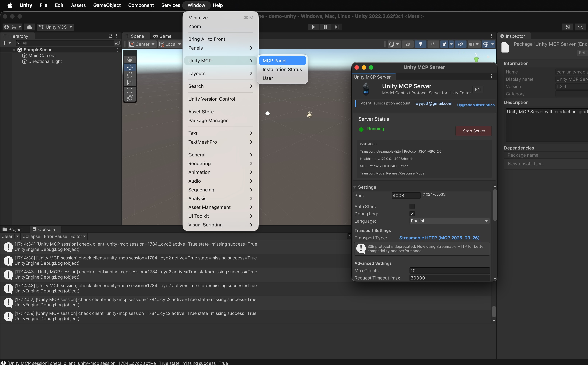Open the Gizmos dropdown arrow
Image resolution: width=588 pixels, height=365 pixels.
pyautogui.click(x=493, y=44)
